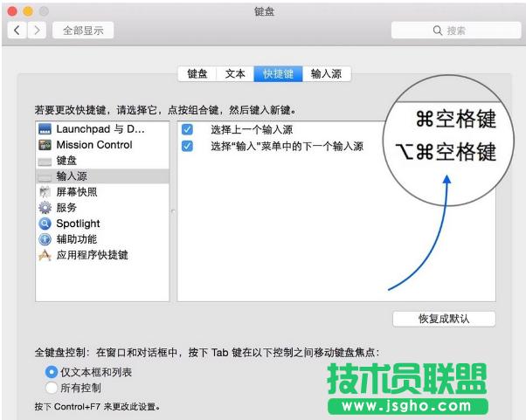This screenshot has width=526, height=420.
Task: Select the 仅文本框和列表 radio button
Action: coord(52,372)
